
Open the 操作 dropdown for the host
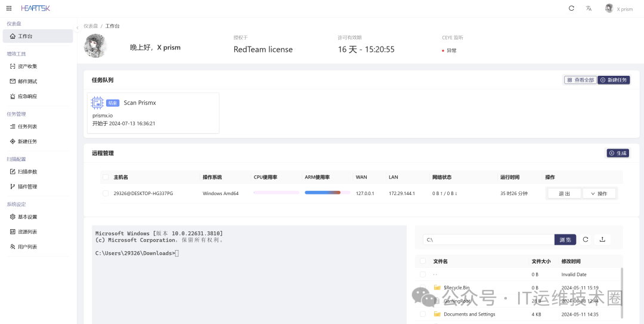click(599, 193)
